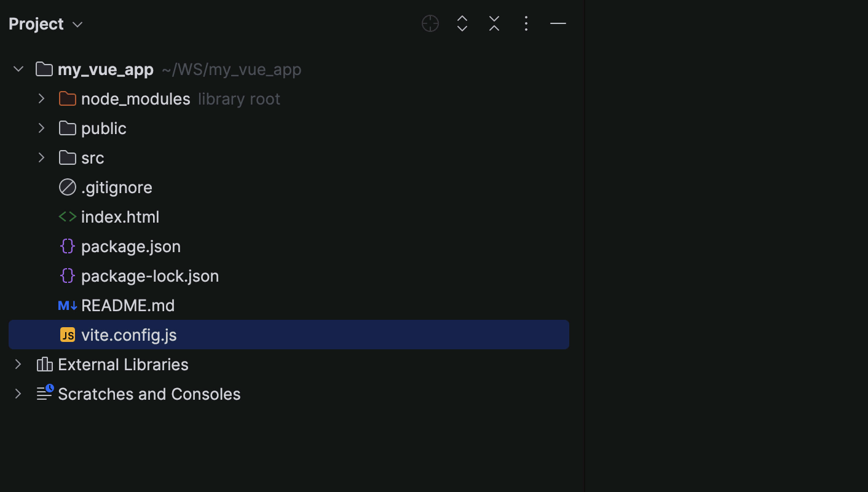The image size is (868, 492).
Task: Expand the src folder
Action: (x=41, y=157)
